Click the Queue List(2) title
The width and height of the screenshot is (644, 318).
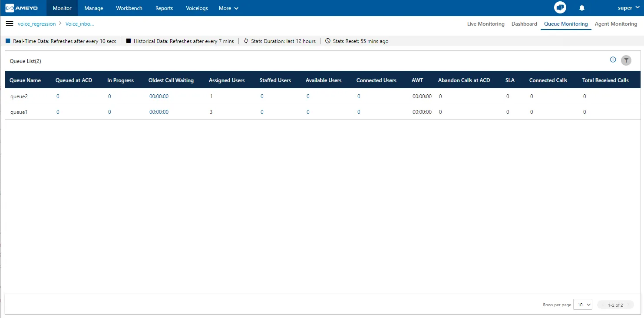click(x=26, y=61)
